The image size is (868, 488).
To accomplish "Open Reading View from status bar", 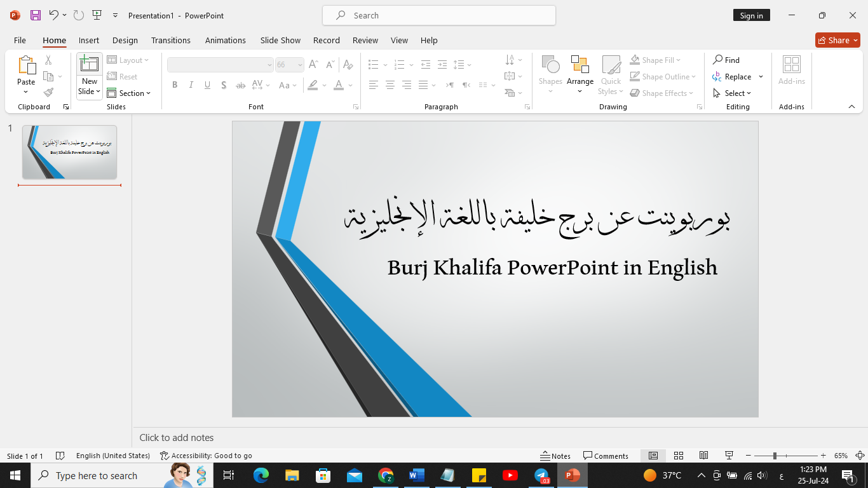I will pyautogui.click(x=704, y=456).
